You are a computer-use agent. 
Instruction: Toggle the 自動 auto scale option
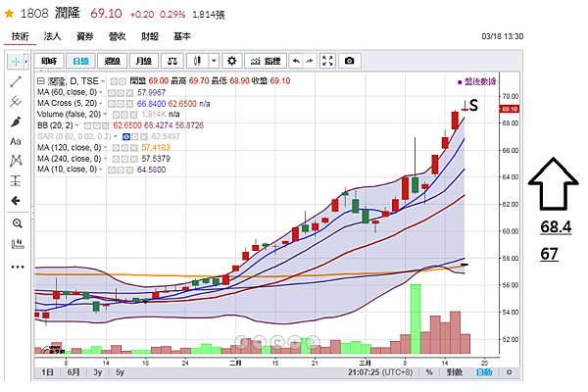[484, 372]
